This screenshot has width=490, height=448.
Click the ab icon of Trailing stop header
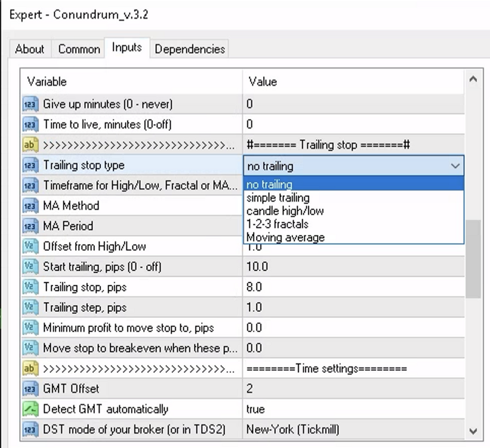coord(30,145)
